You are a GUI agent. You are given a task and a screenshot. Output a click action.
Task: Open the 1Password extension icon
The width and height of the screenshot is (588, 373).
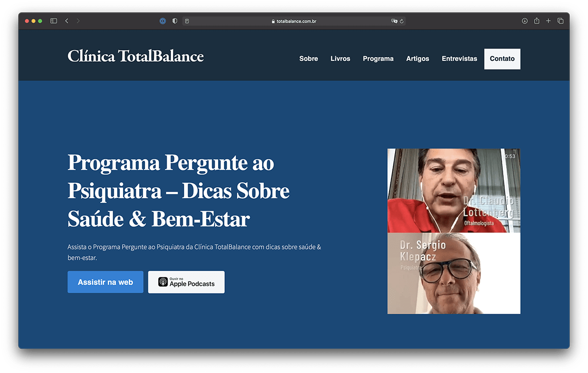[x=163, y=21]
